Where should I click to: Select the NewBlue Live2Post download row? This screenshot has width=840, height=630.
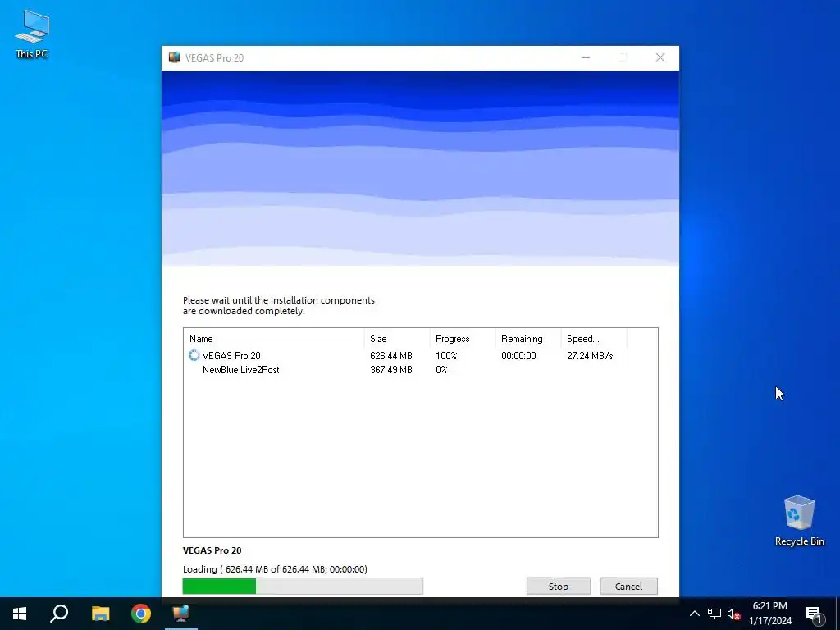point(421,370)
